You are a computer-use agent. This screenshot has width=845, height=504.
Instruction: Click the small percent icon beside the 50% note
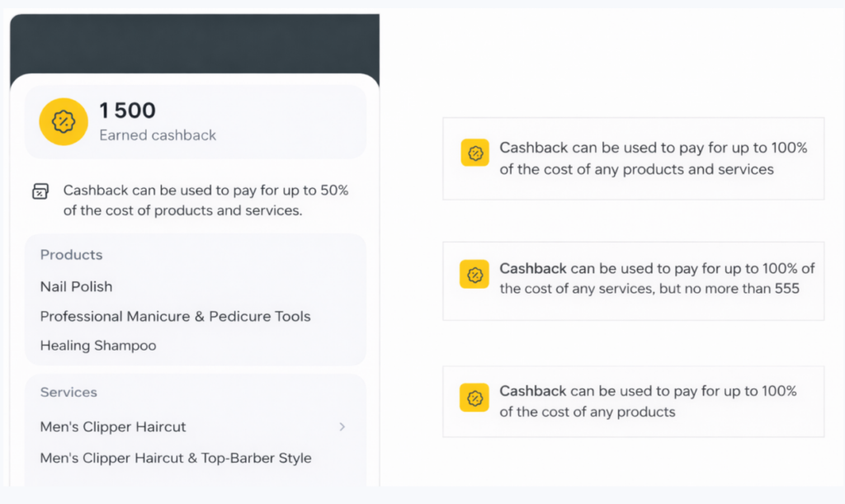click(40, 191)
